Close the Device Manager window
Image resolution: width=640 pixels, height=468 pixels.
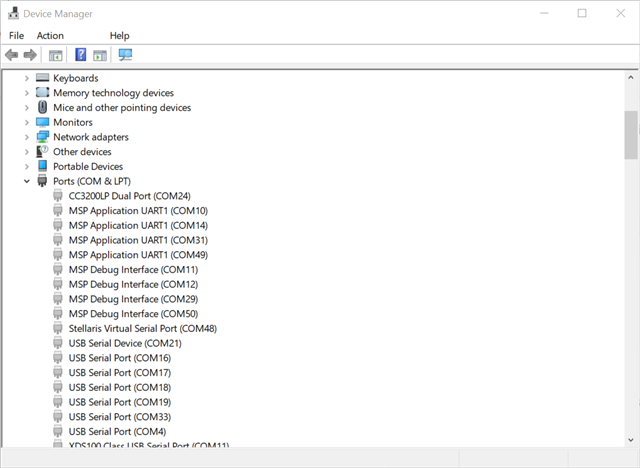tap(620, 13)
